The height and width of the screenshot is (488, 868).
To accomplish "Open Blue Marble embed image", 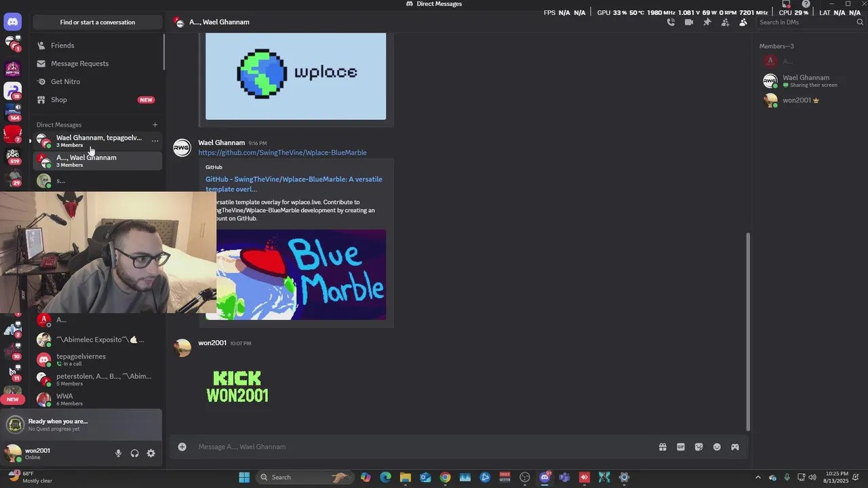I will point(301,274).
